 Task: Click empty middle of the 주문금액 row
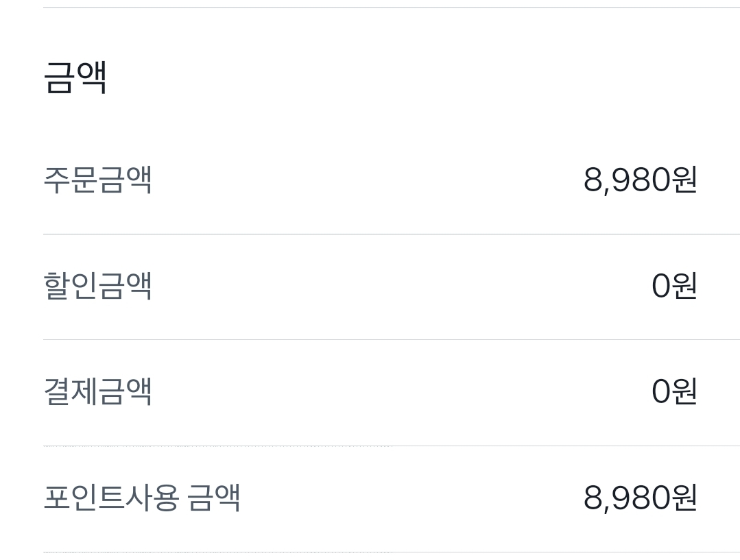coord(363,180)
